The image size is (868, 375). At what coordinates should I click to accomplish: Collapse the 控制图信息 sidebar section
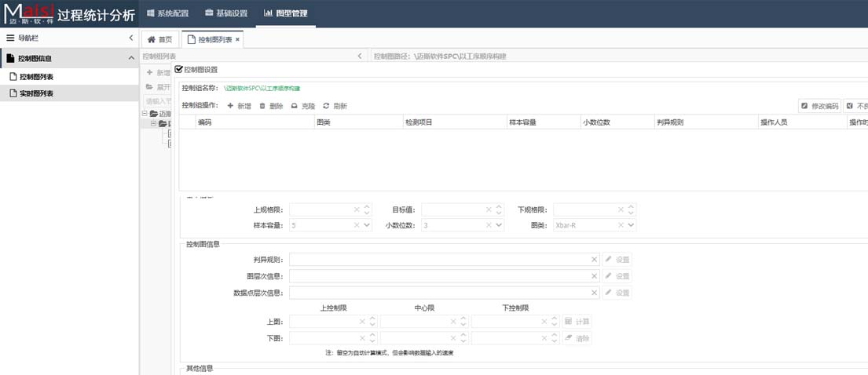point(131,58)
